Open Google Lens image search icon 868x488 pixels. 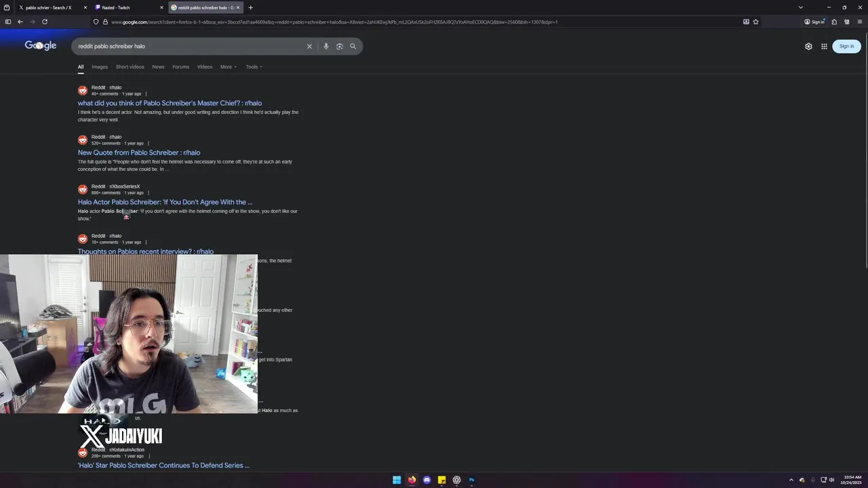tap(339, 46)
